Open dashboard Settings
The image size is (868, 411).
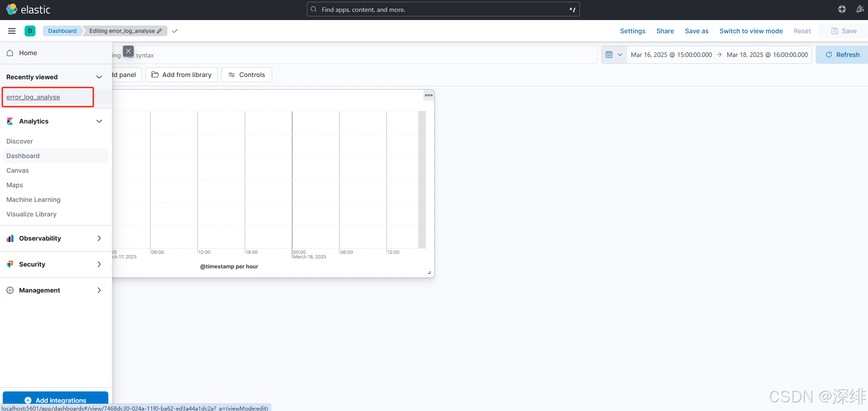point(633,31)
